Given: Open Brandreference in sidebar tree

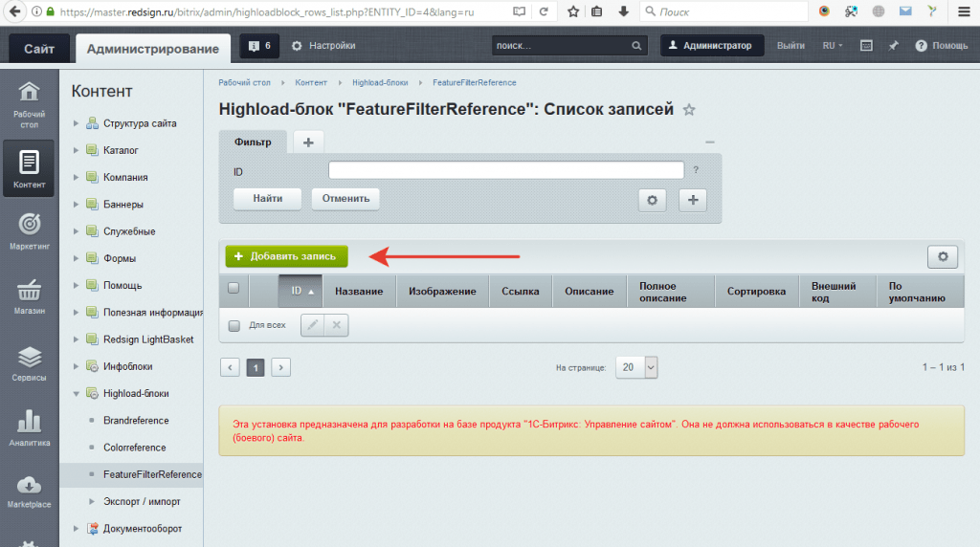Looking at the screenshot, I should [x=136, y=420].
